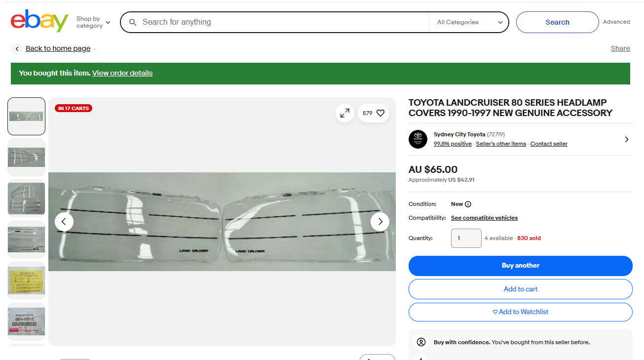Add the headlamp covers to cart

[x=520, y=289]
